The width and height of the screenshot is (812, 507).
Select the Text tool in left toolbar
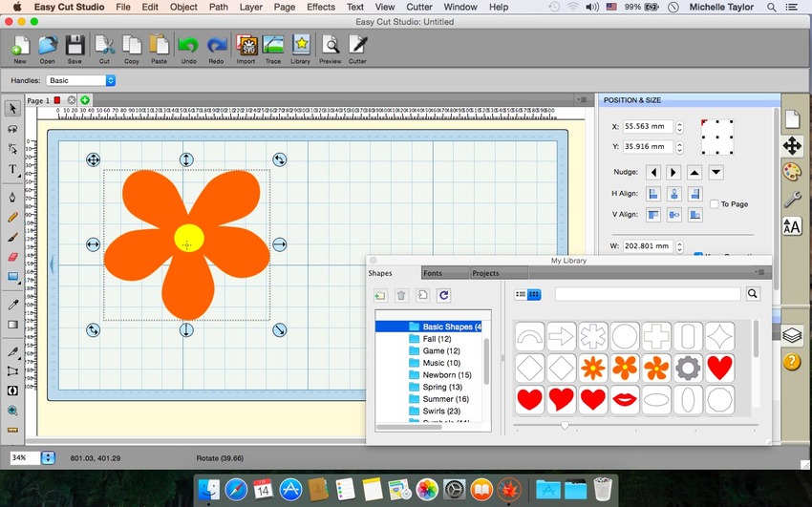[12, 170]
